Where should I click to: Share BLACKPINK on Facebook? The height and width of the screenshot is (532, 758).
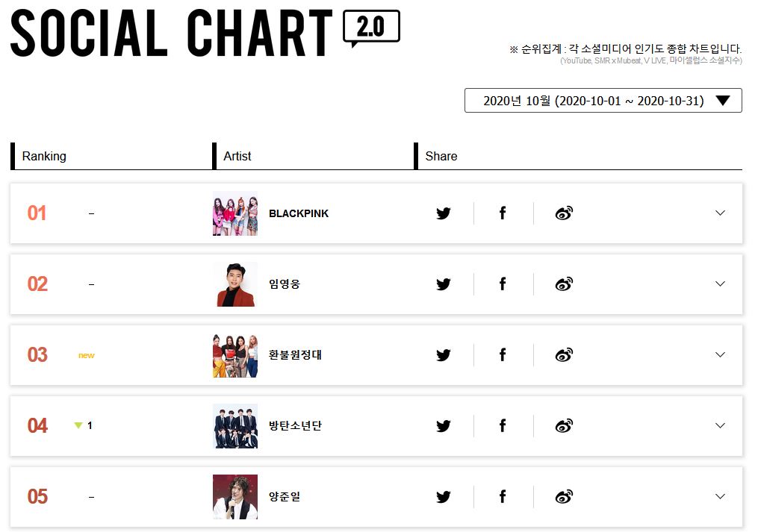[503, 213]
